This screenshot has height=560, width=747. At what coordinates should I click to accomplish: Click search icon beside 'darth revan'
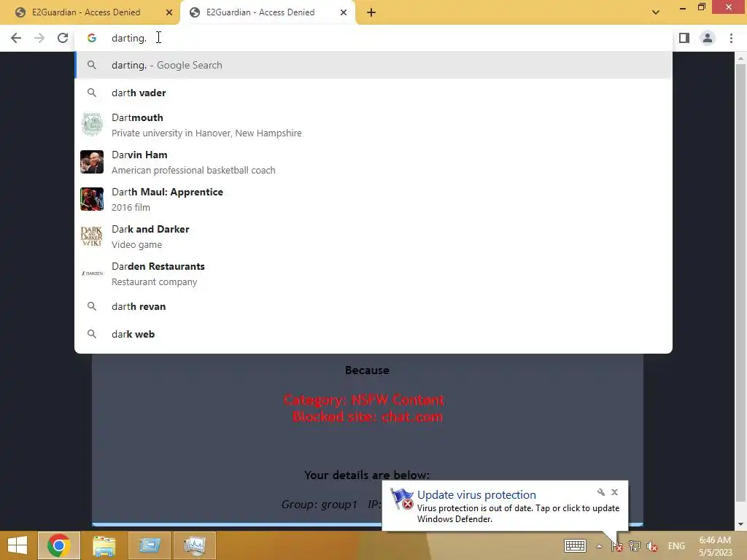92,306
